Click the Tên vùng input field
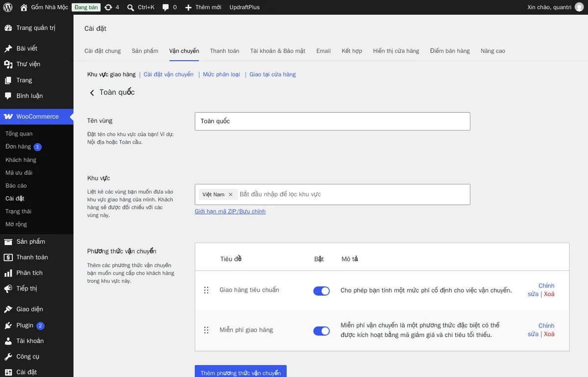Screen dimensions: 588x377 332,122
